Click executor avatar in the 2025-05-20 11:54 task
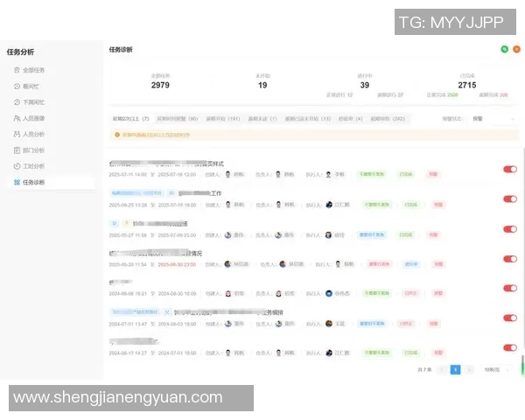 338,264
